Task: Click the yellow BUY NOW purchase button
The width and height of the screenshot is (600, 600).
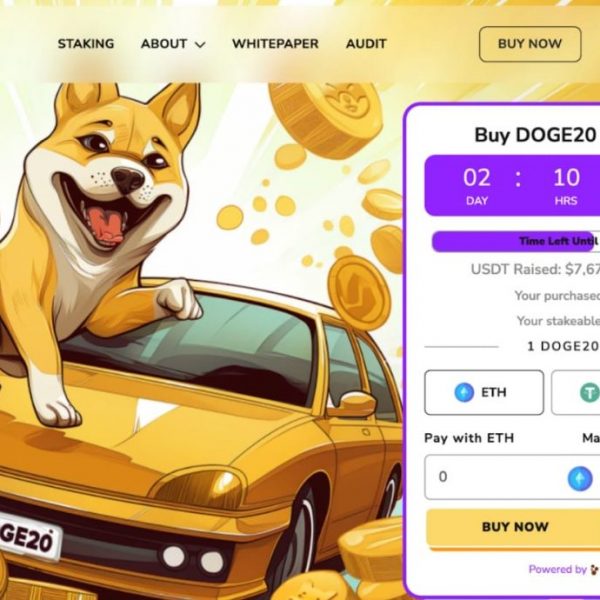Action: [x=513, y=527]
